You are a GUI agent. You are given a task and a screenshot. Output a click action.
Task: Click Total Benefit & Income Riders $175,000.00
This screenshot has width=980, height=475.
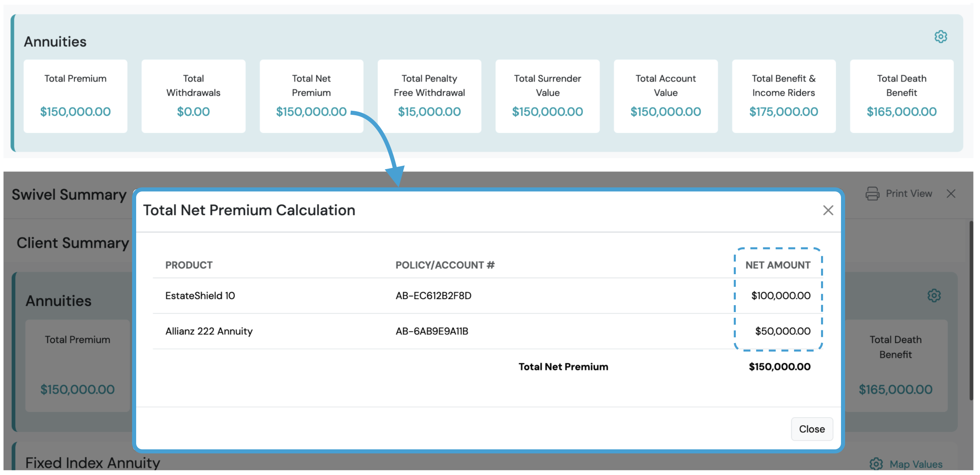coord(784,112)
